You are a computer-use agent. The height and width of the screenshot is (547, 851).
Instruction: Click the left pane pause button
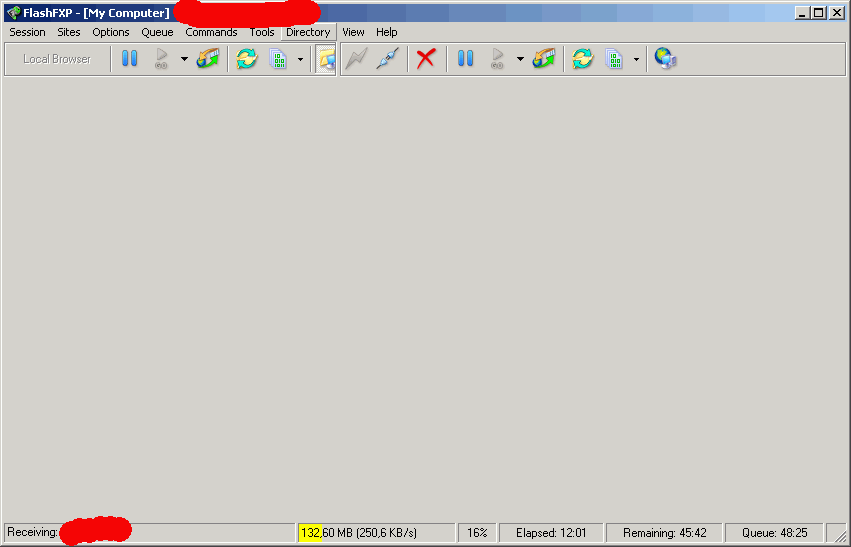point(130,59)
